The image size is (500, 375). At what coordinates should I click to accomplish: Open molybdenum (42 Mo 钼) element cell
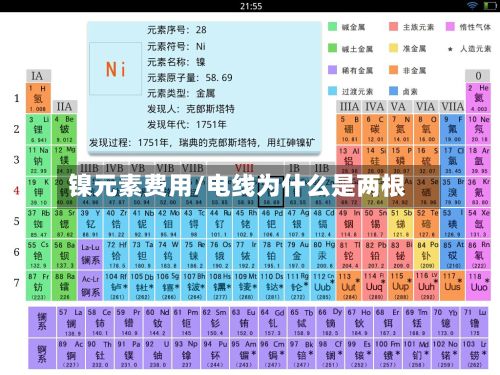point(168,223)
